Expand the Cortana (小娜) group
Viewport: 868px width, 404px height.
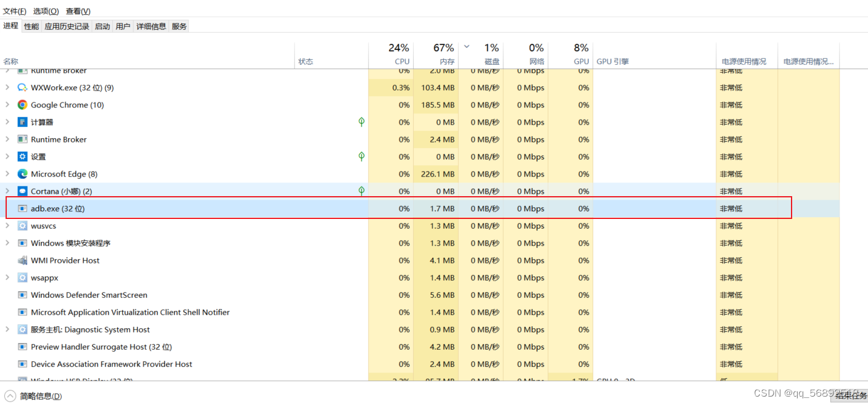tap(7, 191)
